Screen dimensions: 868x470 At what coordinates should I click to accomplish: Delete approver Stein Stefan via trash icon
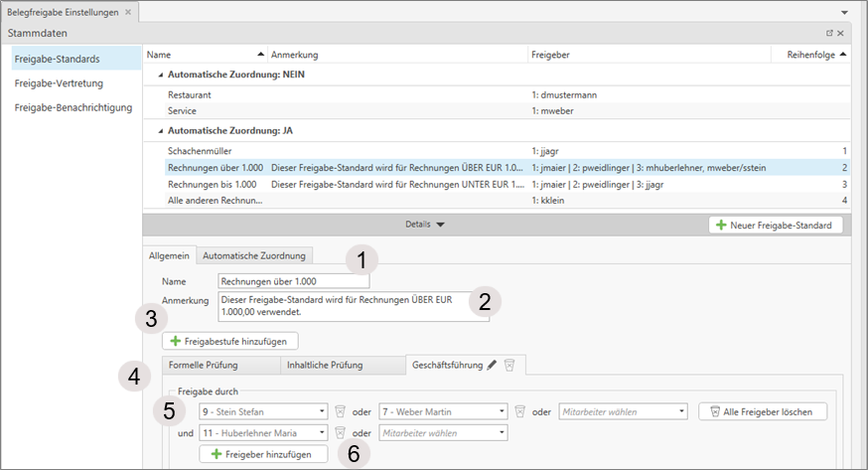(x=340, y=410)
